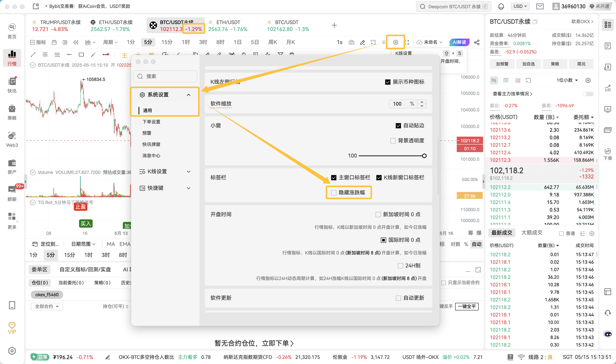Open sidebar settings hexagon icon at bottom left
This screenshot has height=364, width=616.
point(12,351)
